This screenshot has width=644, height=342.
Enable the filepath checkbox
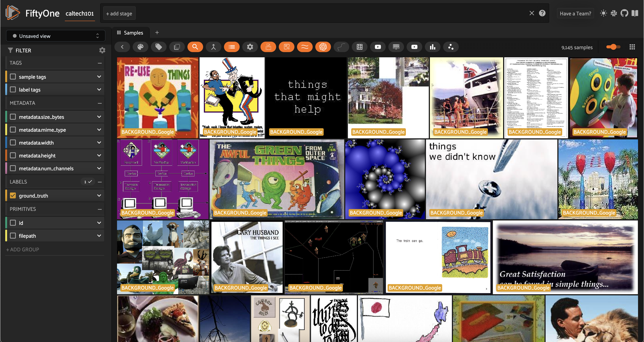[x=13, y=236]
